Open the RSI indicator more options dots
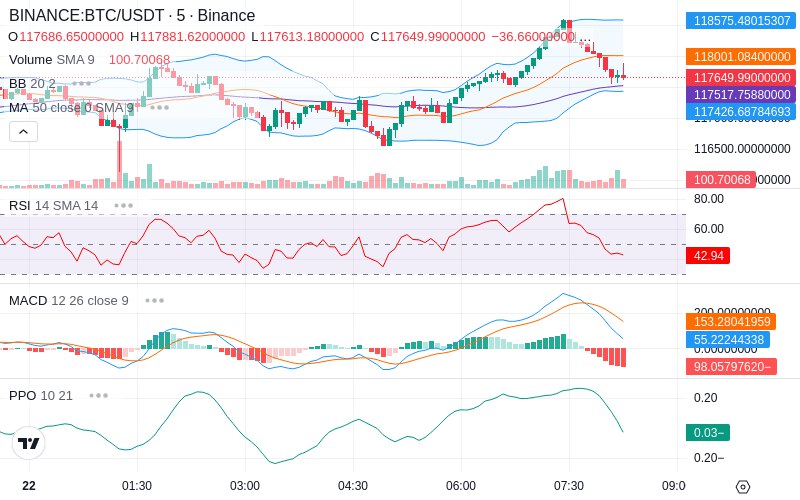The image size is (800, 500). tap(123, 206)
